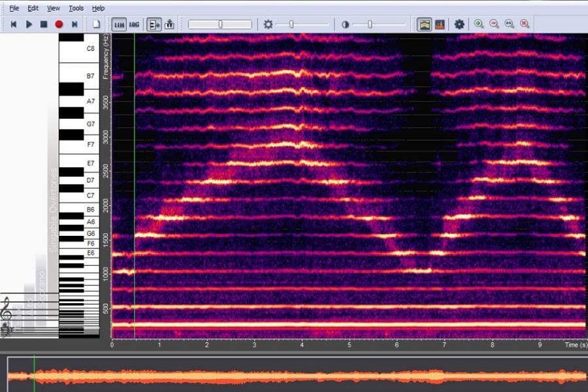Click the export icon with up arrow
588x392 pixels.
[x=170, y=24]
